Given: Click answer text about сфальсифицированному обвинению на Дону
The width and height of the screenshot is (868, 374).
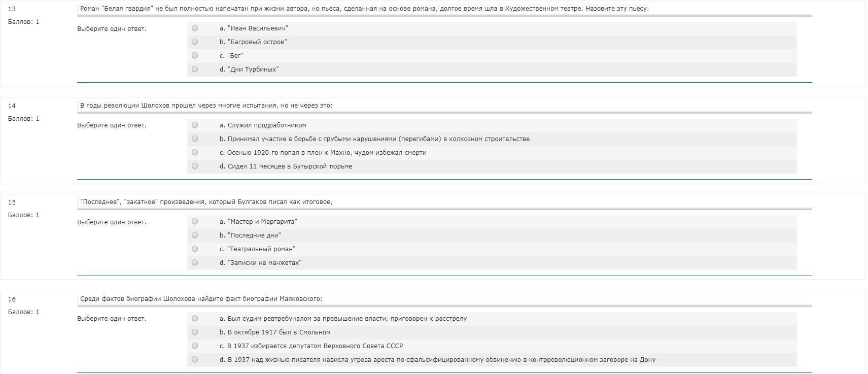Looking at the screenshot, I should 437,360.
